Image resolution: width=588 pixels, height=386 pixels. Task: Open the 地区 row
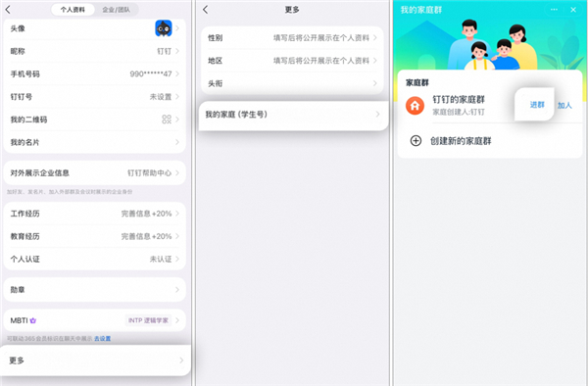point(292,61)
